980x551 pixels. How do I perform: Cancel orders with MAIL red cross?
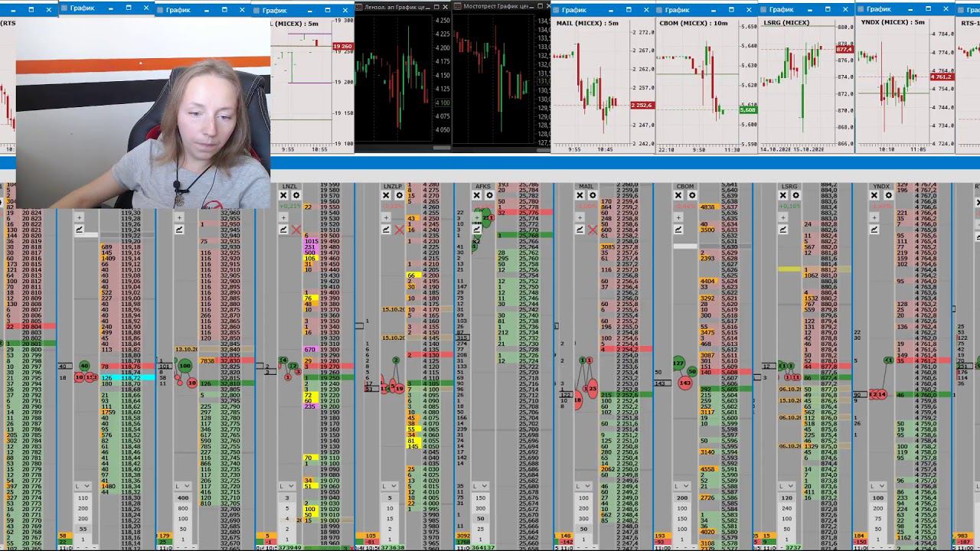click(593, 230)
